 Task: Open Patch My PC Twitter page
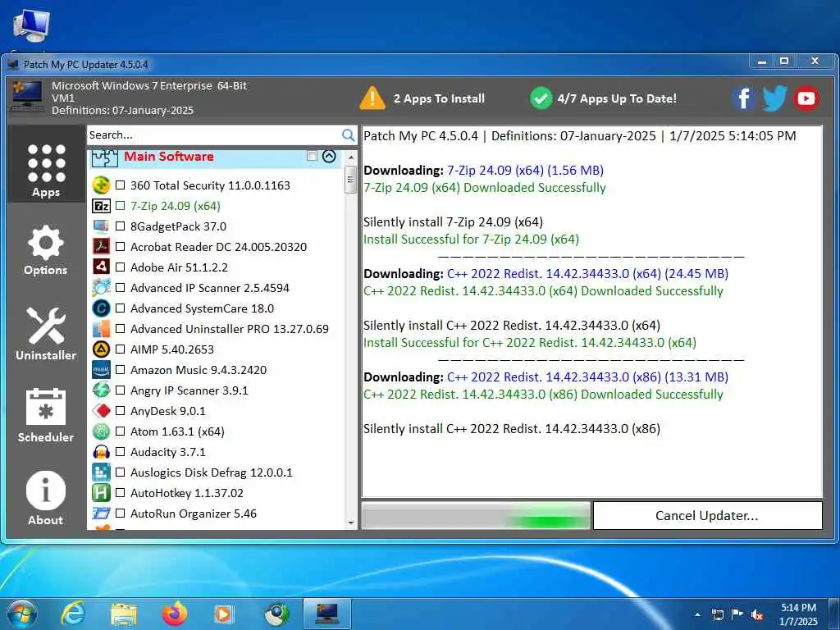coord(774,98)
